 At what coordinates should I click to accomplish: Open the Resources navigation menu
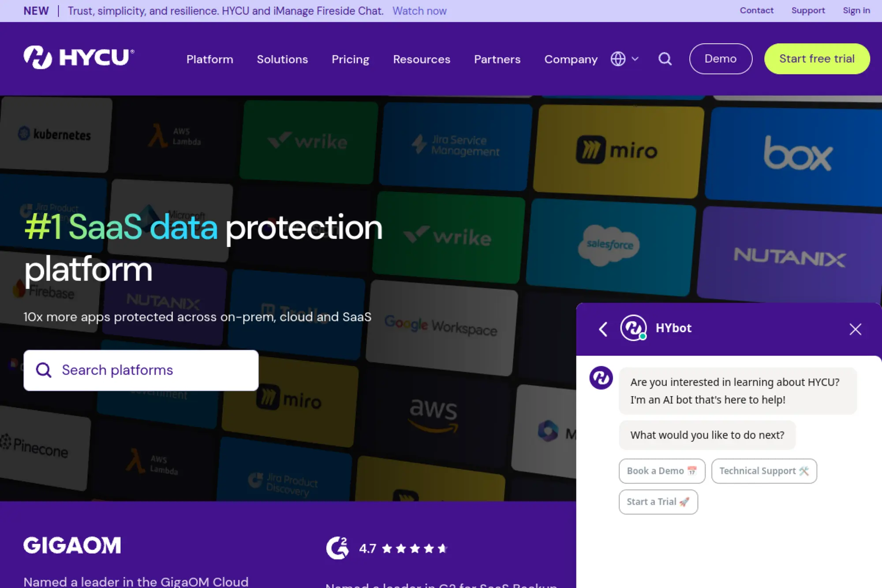[421, 59]
